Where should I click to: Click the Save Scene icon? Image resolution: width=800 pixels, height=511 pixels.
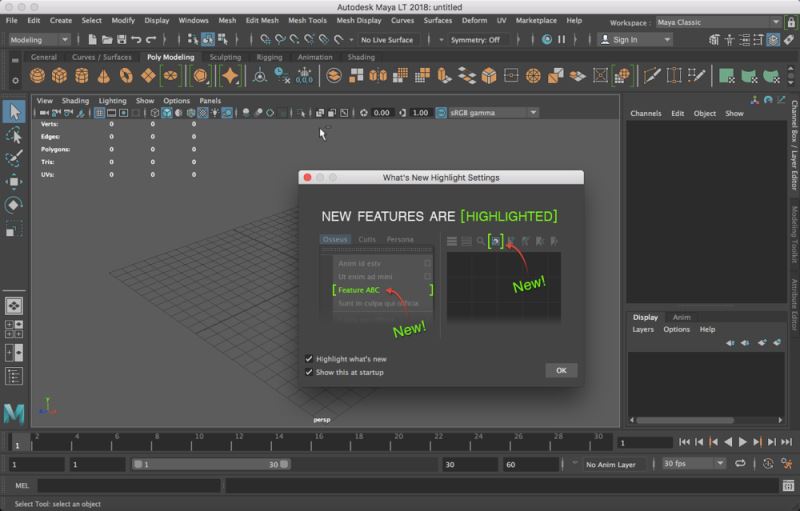(x=121, y=39)
